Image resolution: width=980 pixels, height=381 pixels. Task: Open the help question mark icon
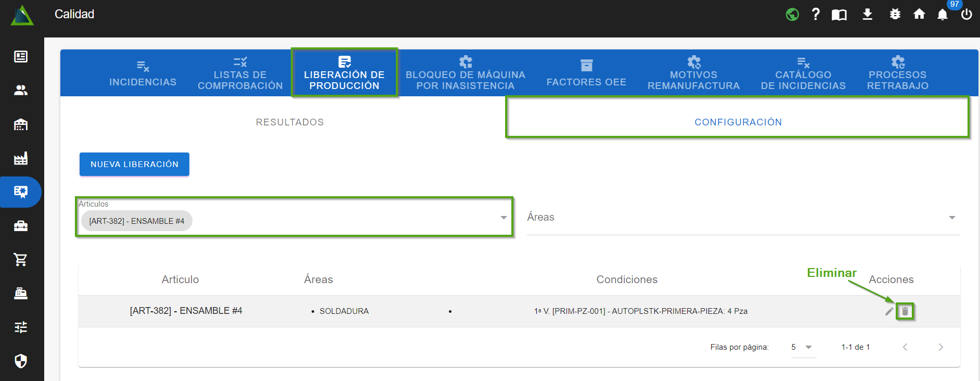(816, 14)
